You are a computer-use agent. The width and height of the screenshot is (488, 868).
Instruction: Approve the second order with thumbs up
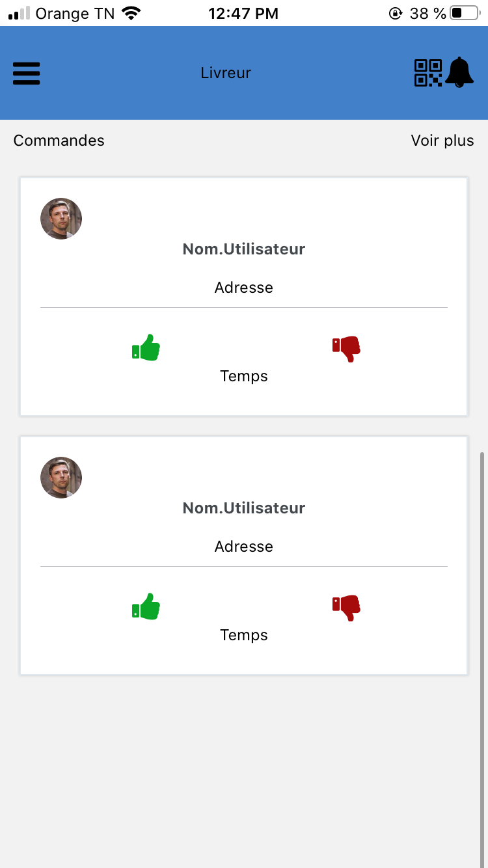pyautogui.click(x=145, y=606)
